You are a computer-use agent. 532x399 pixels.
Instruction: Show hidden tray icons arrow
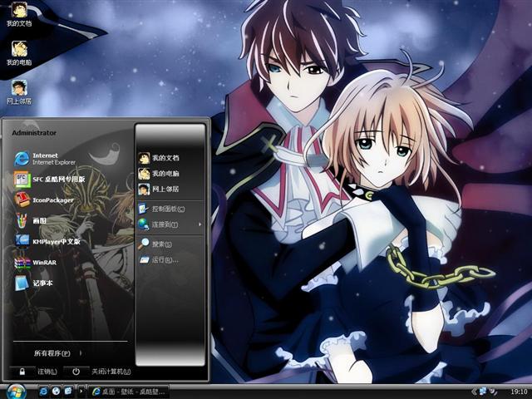point(474,392)
